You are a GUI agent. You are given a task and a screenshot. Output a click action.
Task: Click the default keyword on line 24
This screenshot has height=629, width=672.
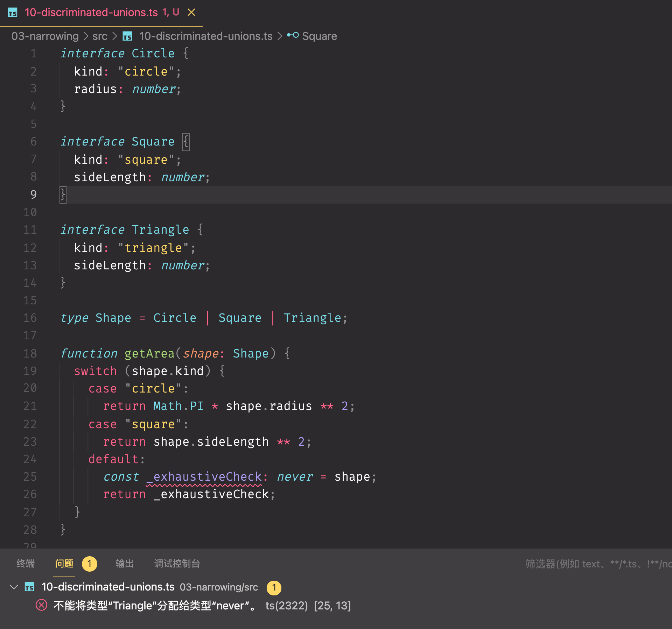coord(113,459)
